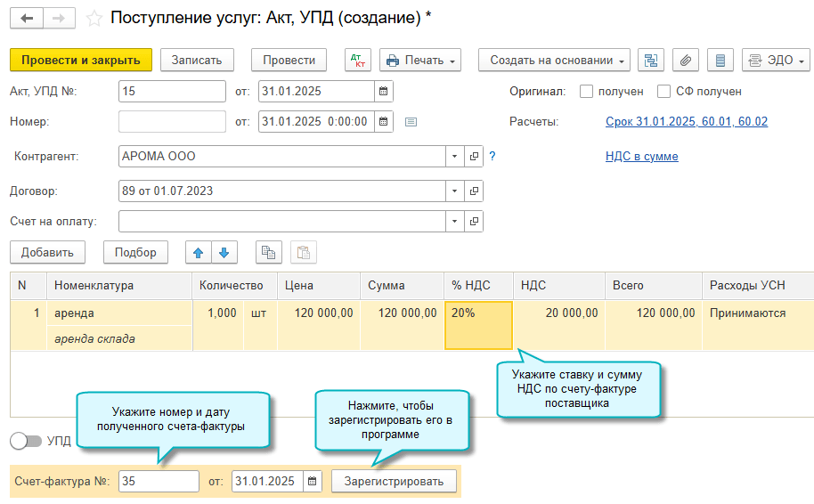Add document to favorites with the star
The image size is (814, 504).
pyautogui.click(x=94, y=20)
